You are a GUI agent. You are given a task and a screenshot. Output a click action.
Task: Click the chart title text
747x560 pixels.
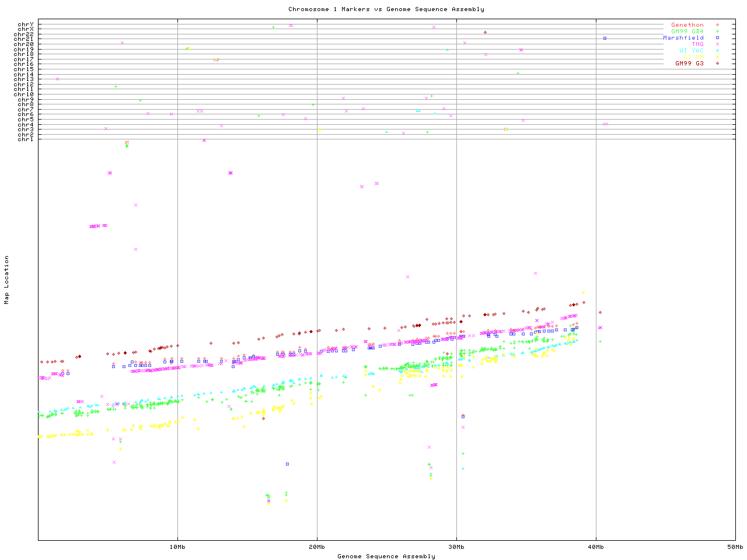(x=386, y=9)
